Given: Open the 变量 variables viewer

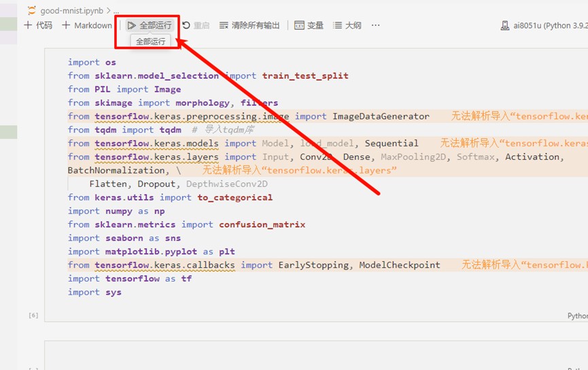Looking at the screenshot, I should tap(309, 25).
